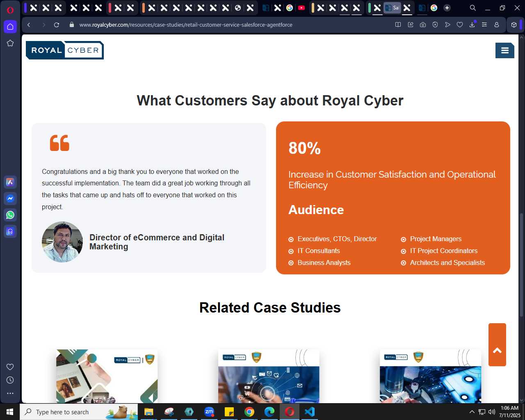
Task: Open third related case study thumbnail
Action: point(430,376)
